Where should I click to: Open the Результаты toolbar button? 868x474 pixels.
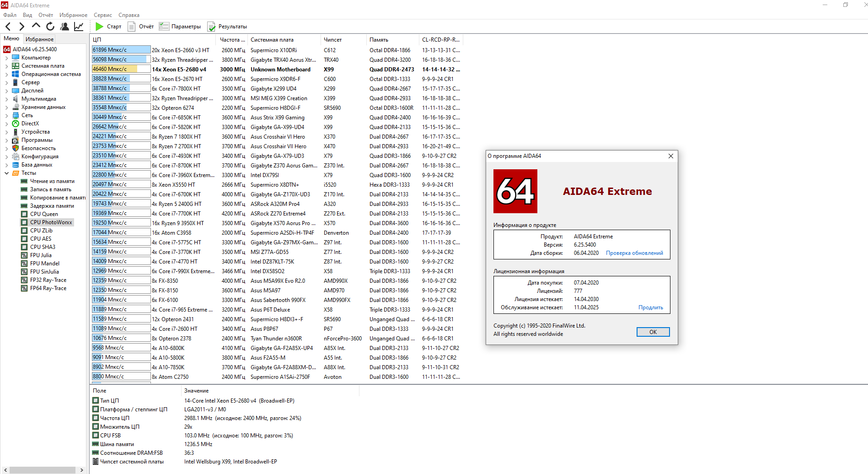click(227, 27)
